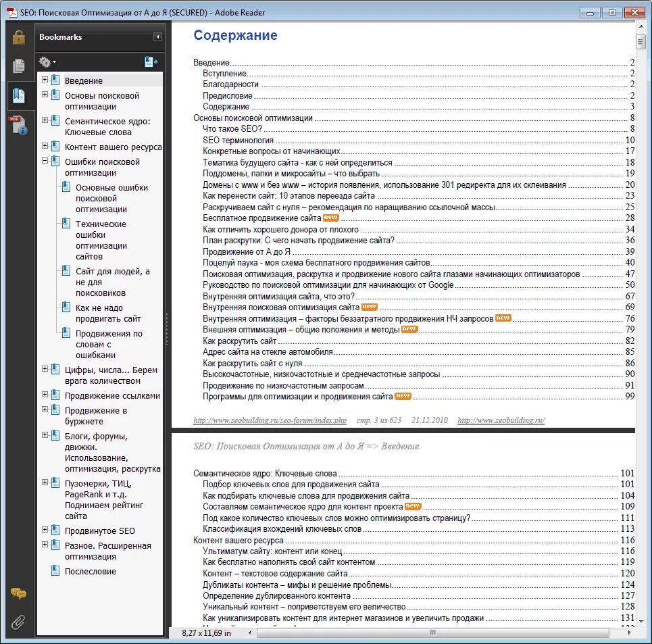
Task: Expand Разное. Расширенная оптимизация bookmark
Action: (x=45, y=545)
